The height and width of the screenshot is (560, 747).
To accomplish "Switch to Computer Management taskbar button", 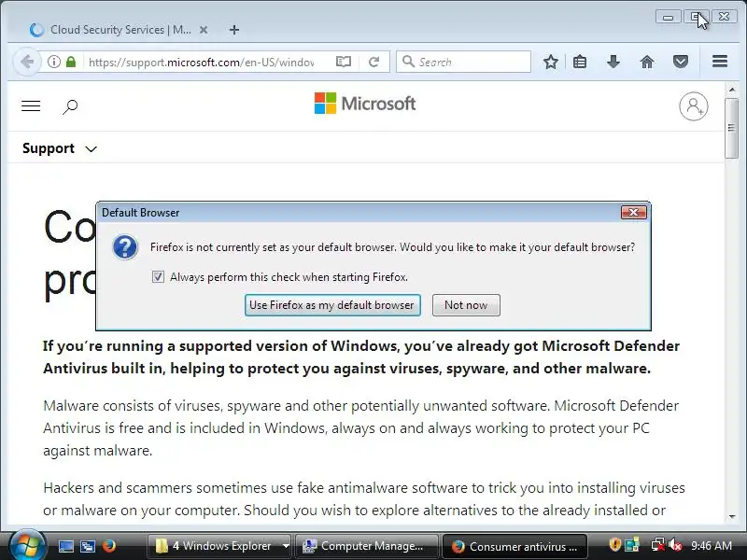I will pos(365,546).
